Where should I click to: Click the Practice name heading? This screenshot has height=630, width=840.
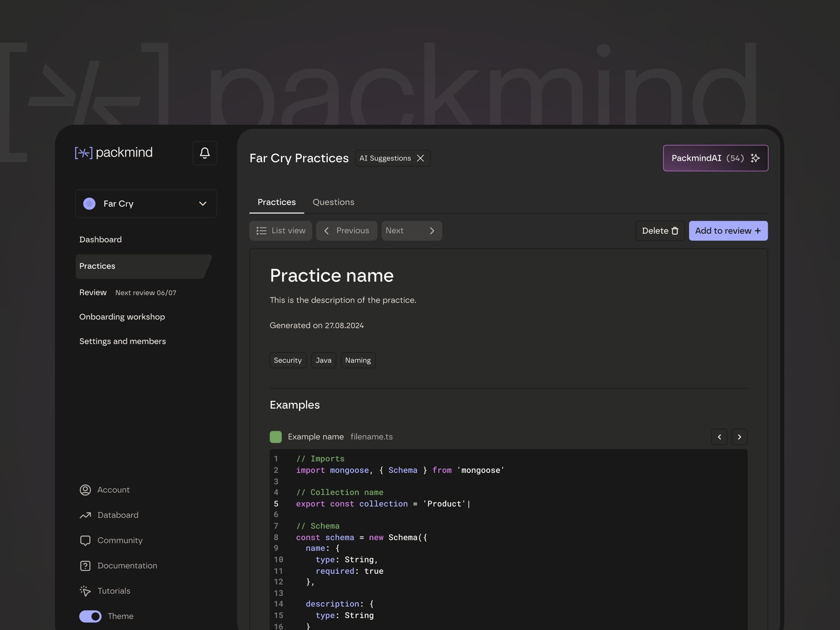(x=332, y=276)
